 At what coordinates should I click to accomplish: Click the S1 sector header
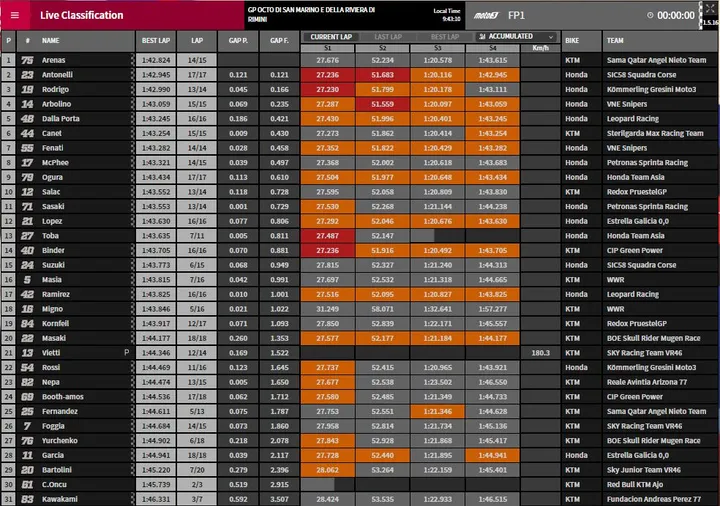327,48
